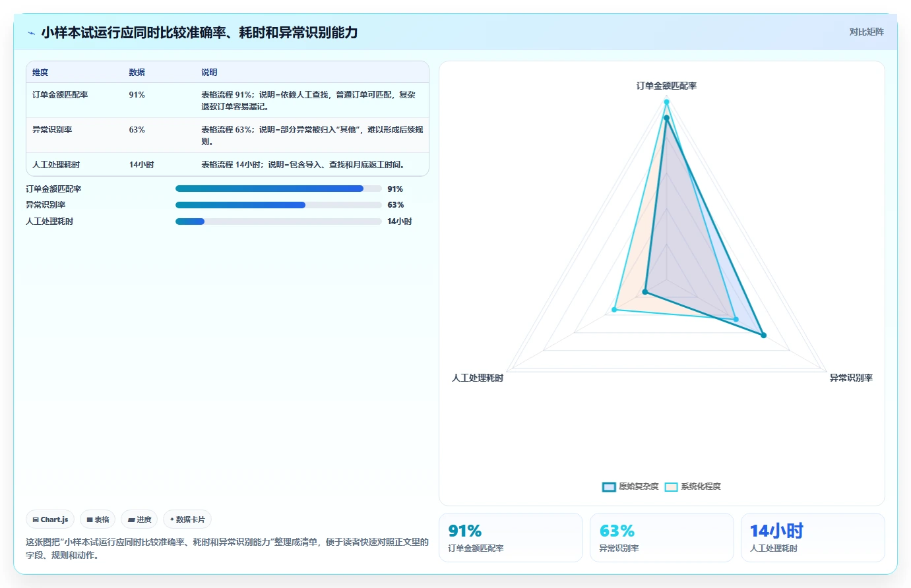Click the 91% label beside progress bar

click(395, 189)
